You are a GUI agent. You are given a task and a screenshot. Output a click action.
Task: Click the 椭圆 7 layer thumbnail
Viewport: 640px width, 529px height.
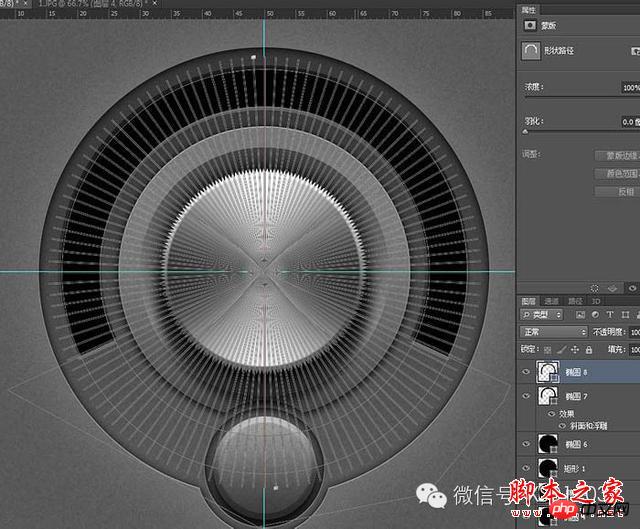pyautogui.click(x=547, y=396)
